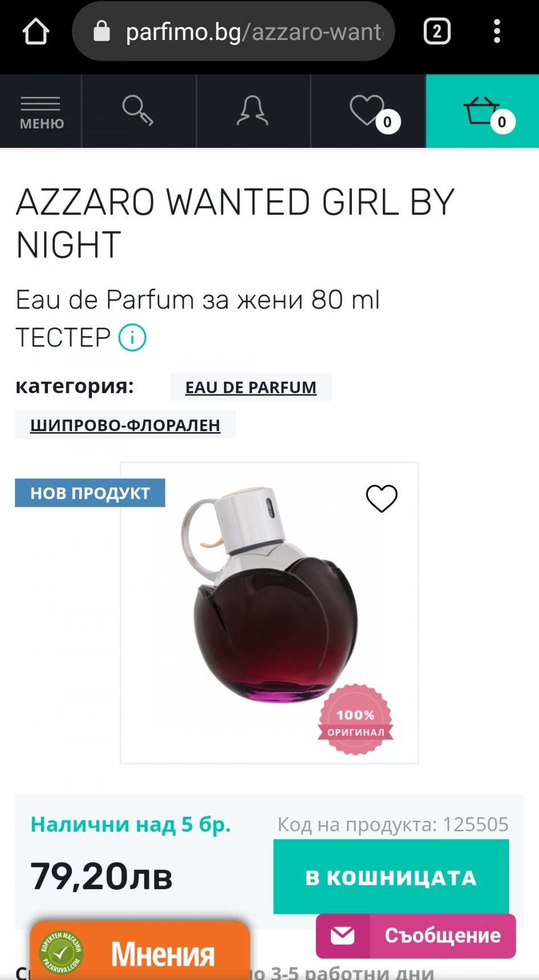
Task: Open the МЕНЮ hamburger menu
Action: pyautogui.click(x=41, y=112)
